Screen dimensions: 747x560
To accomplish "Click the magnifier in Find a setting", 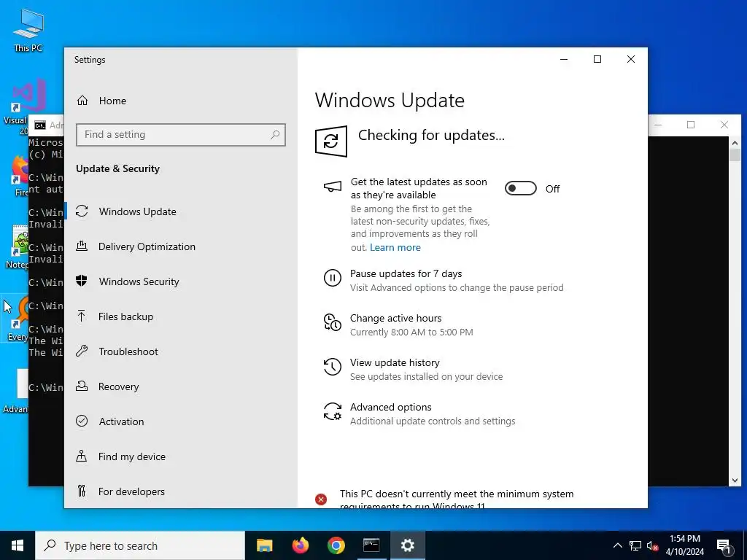I will [x=275, y=135].
